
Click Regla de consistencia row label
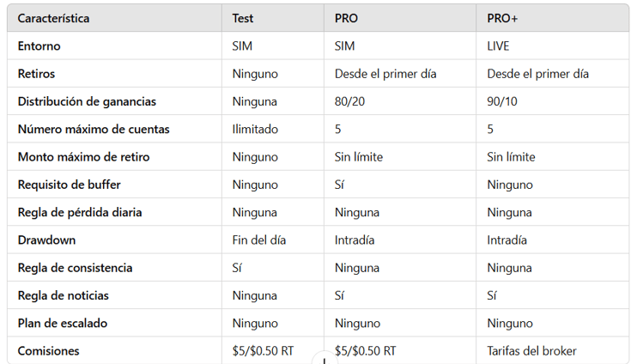click(75, 268)
